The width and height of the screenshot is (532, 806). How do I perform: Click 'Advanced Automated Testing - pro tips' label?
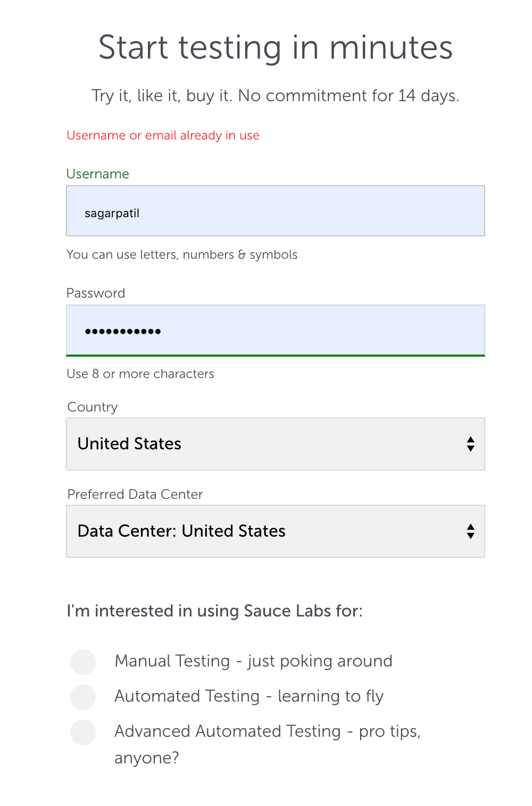click(x=267, y=731)
